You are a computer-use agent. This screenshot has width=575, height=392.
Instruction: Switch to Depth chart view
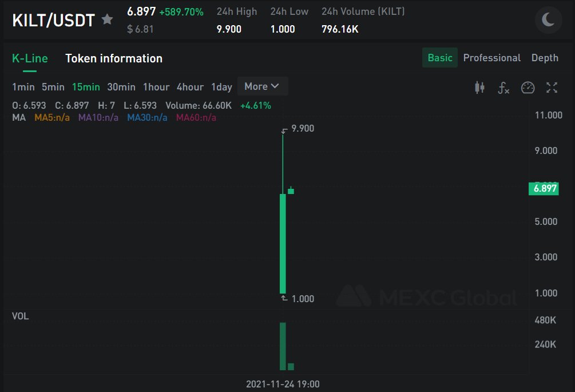(545, 58)
